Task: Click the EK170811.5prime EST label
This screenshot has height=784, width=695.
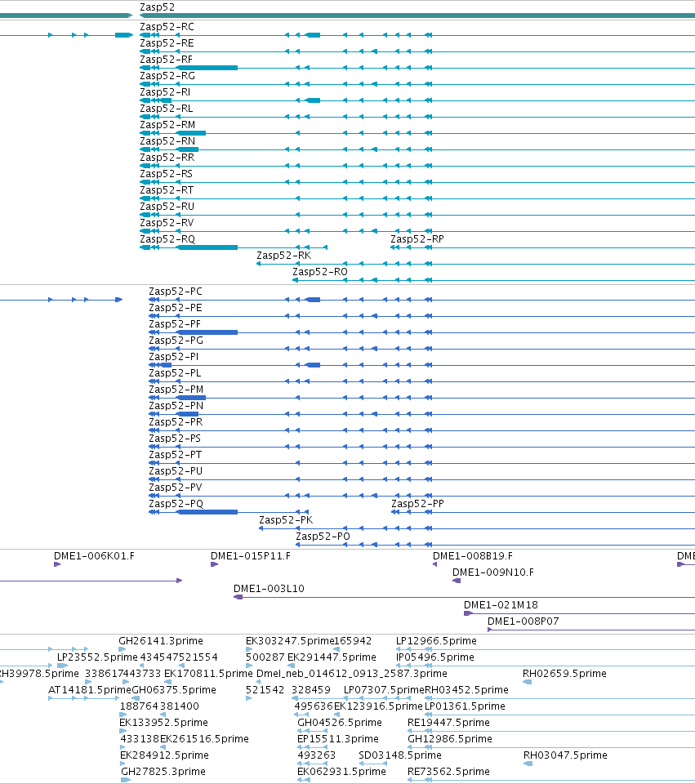Action: pos(208,674)
